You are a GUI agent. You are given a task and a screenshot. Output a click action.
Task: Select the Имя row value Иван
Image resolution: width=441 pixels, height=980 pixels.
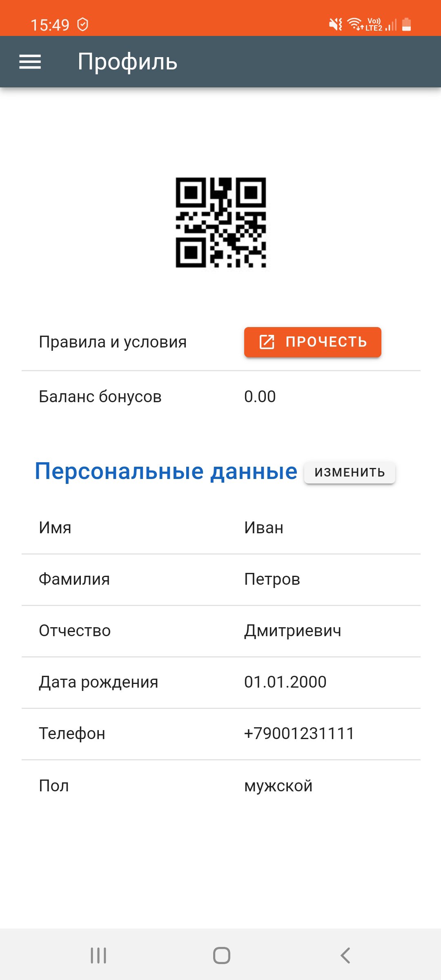coord(264,528)
